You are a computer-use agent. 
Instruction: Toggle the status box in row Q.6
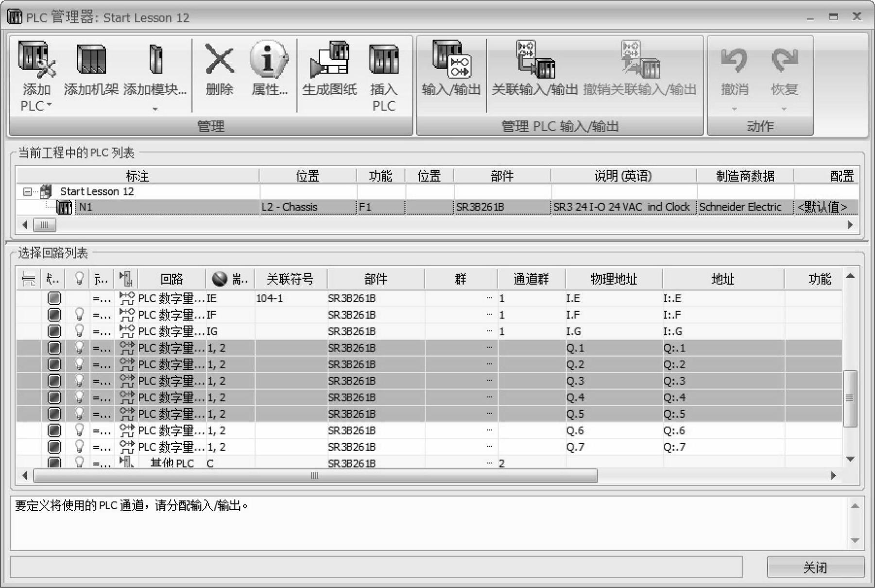tap(54, 431)
